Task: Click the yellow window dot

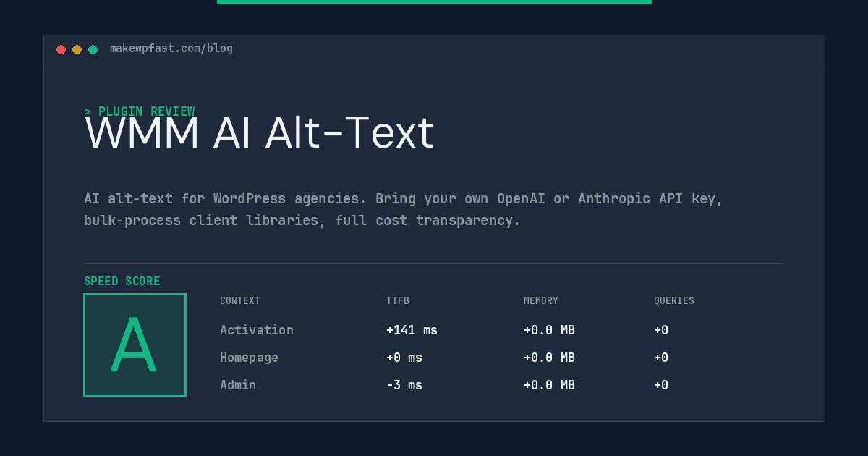Action: coord(77,49)
